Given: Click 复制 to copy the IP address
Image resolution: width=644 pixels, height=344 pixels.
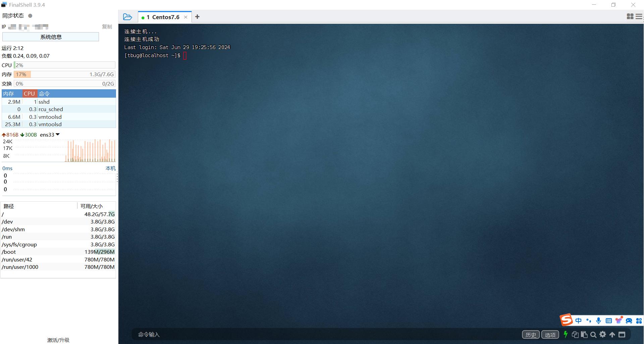Looking at the screenshot, I should pos(107,27).
